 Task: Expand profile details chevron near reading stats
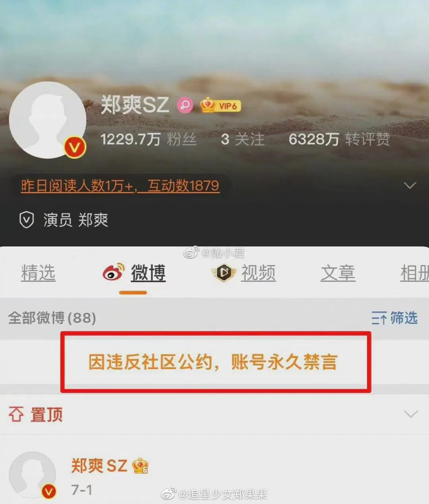tap(410, 185)
